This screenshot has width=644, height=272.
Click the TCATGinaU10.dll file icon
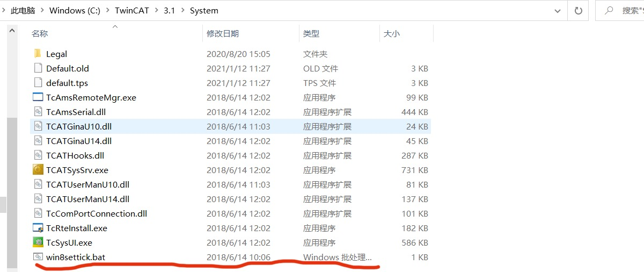tap(38, 126)
